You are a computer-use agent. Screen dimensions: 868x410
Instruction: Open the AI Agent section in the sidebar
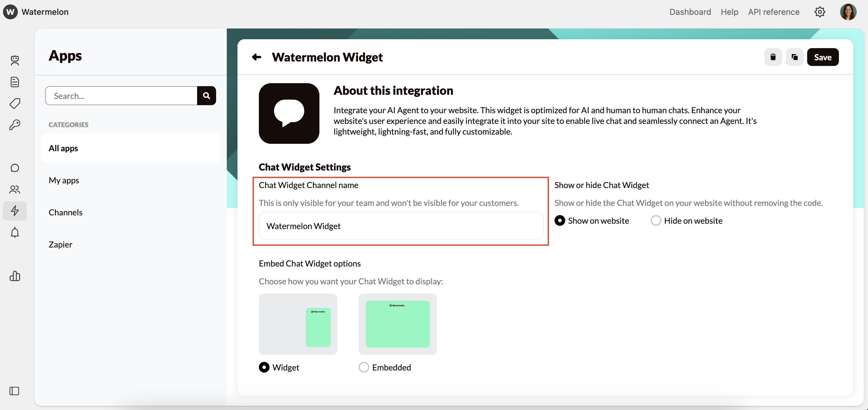click(x=15, y=61)
